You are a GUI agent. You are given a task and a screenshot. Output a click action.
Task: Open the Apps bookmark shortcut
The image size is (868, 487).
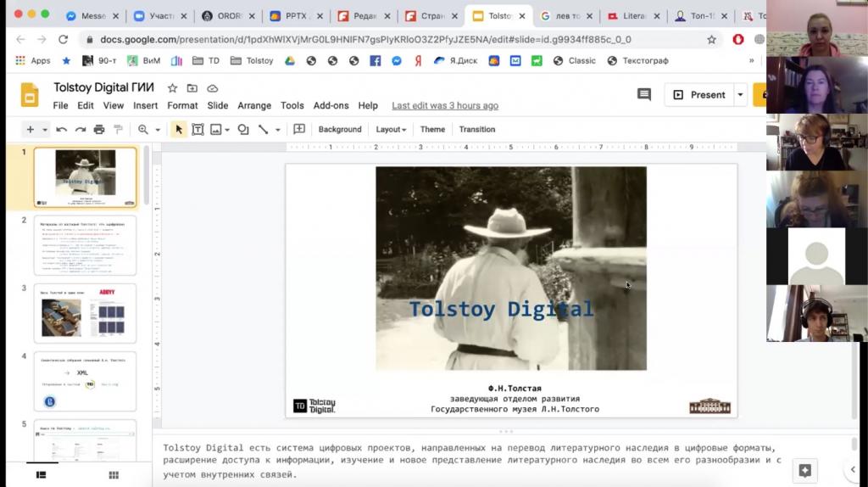click(x=33, y=61)
